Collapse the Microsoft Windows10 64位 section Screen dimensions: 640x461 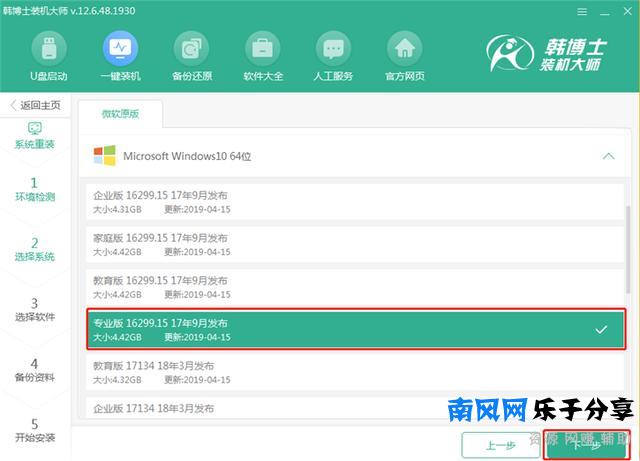(x=608, y=156)
